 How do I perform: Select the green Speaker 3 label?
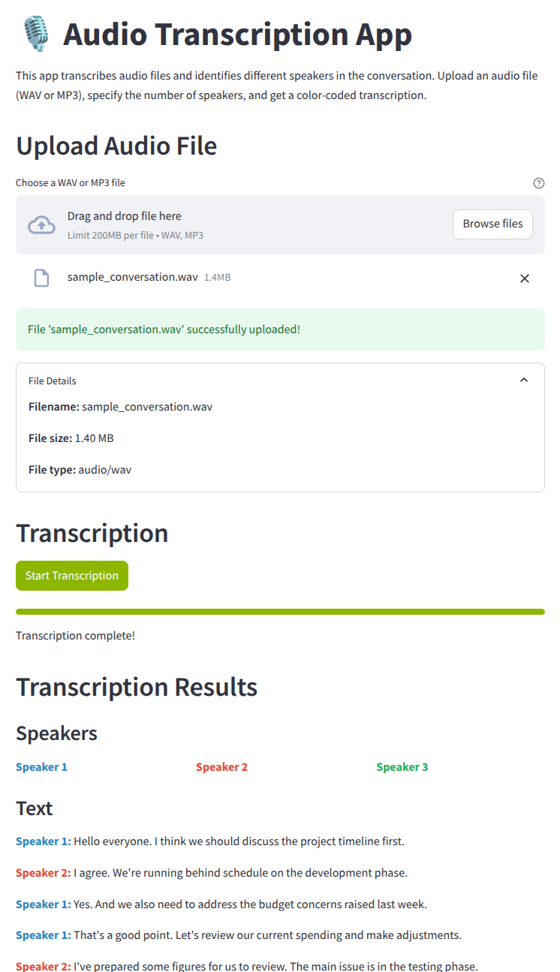(x=402, y=766)
